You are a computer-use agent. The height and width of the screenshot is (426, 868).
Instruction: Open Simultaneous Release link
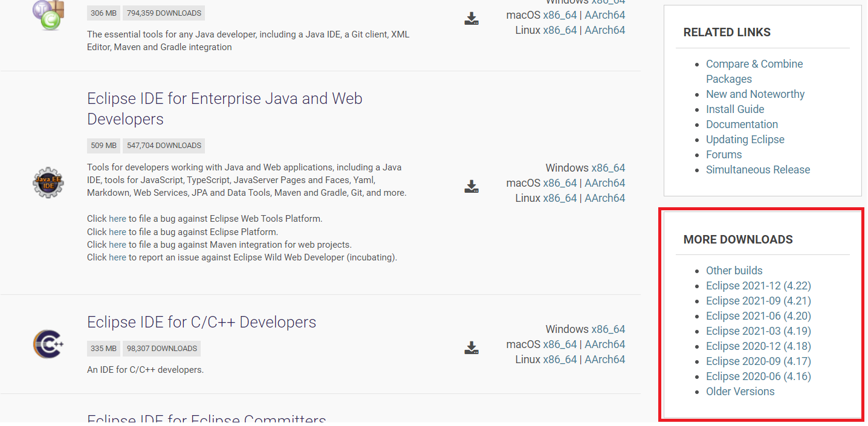(758, 170)
